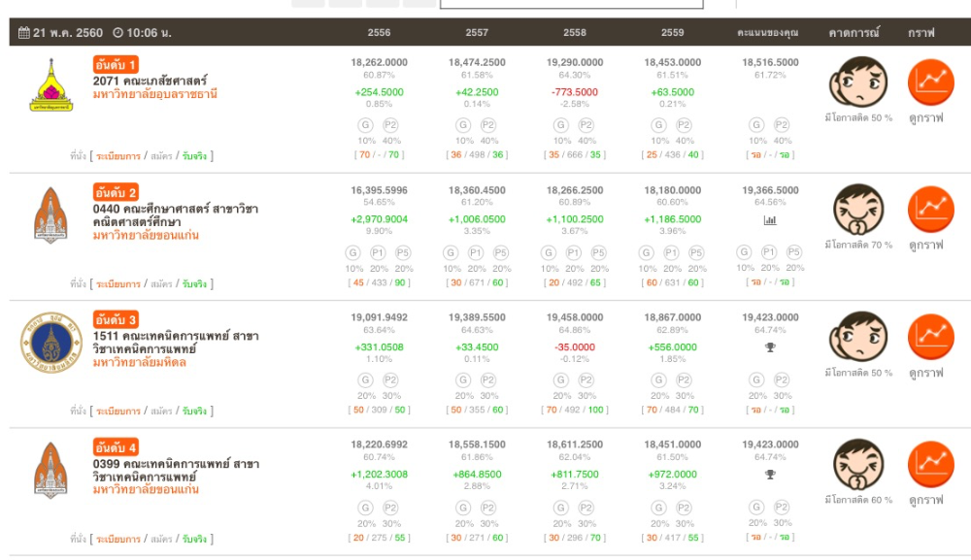Open the graph for rank 1 Pharmacy faculty
971x560 pixels.
[930, 82]
